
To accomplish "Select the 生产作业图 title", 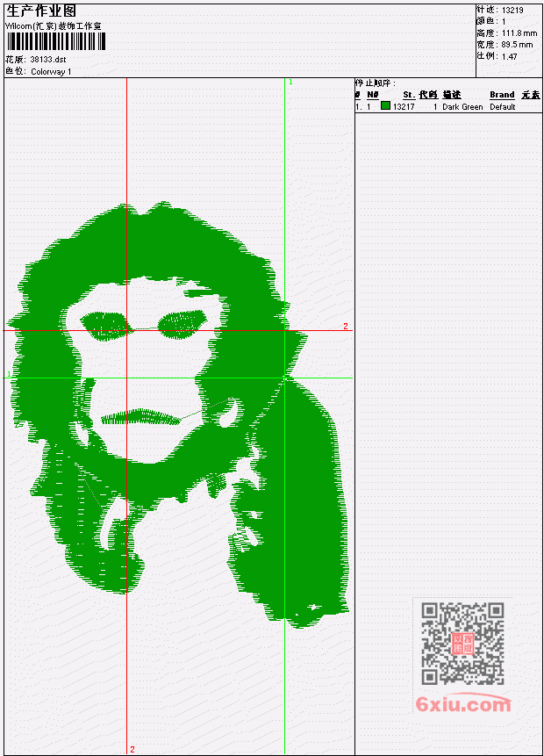I will point(41,11).
